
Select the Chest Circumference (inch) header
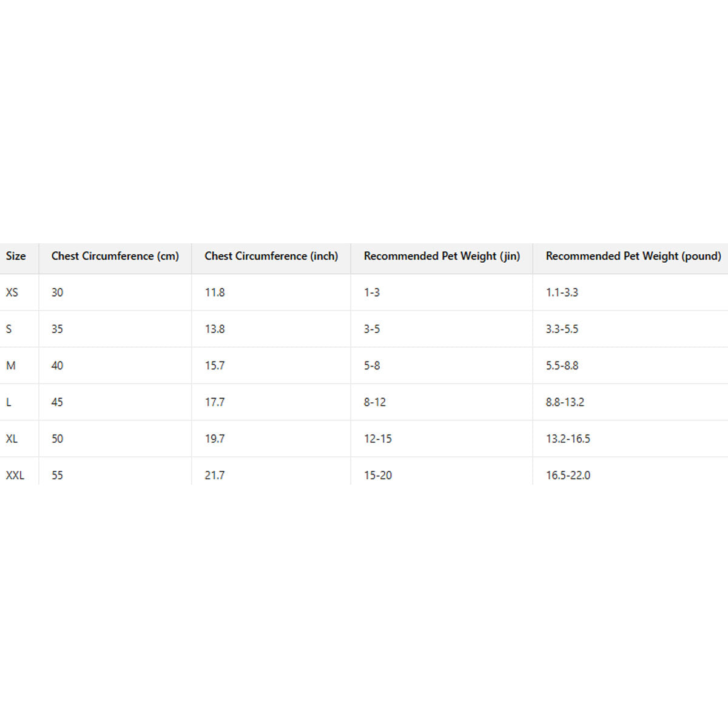(271, 256)
